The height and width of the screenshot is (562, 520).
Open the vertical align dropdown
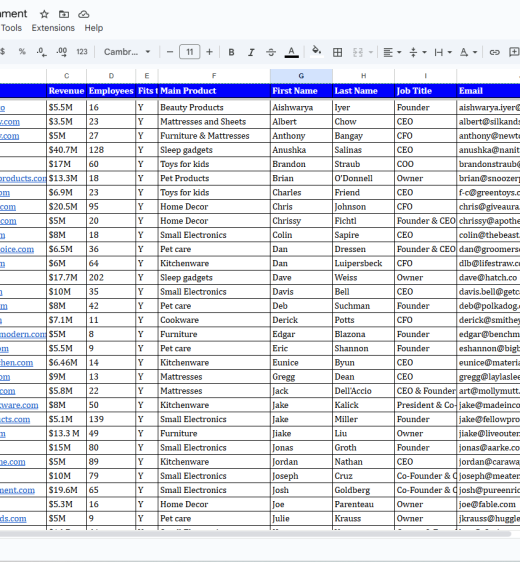(x=418, y=52)
